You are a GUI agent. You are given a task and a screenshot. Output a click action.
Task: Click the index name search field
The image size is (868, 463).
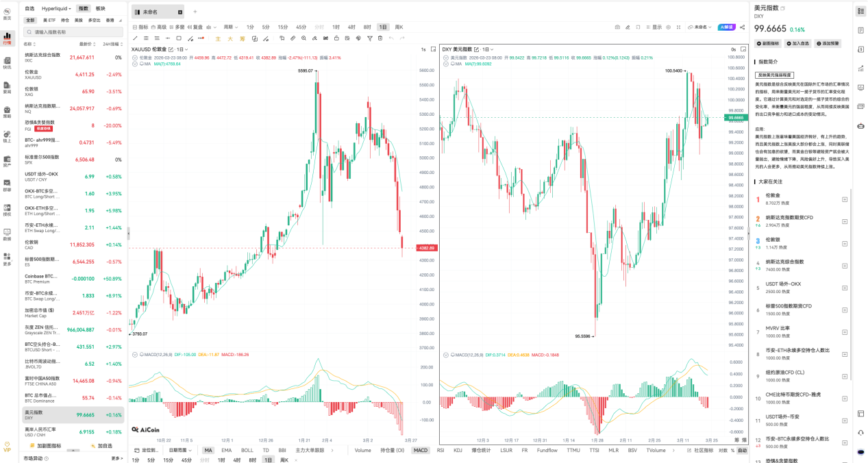coord(74,32)
